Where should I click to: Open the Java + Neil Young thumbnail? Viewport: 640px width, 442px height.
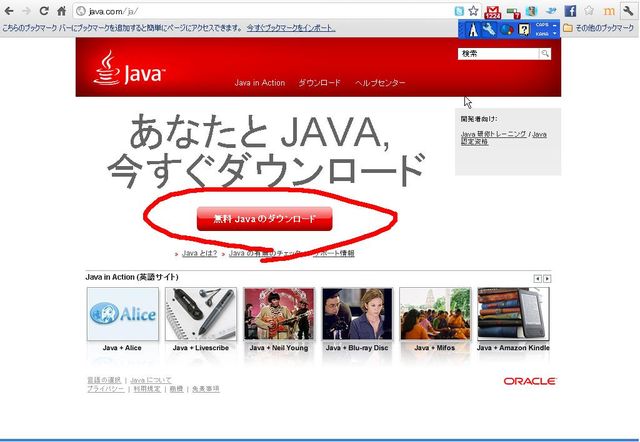(279, 314)
